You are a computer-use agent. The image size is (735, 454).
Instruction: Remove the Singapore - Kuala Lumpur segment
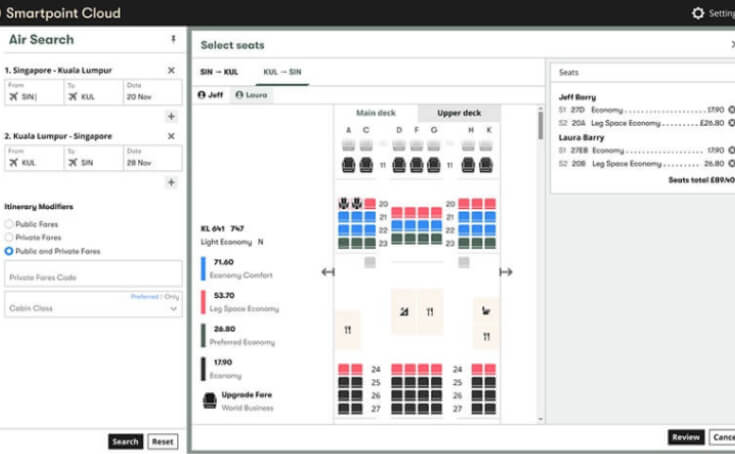pyautogui.click(x=171, y=71)
